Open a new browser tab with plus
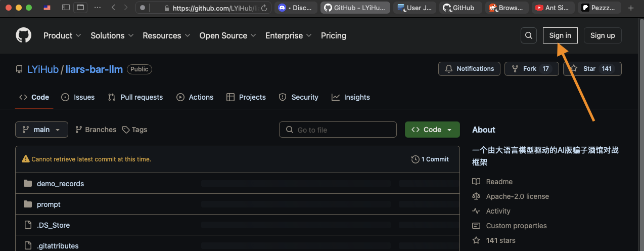This screenshot has width=644, height=251. 630,8
